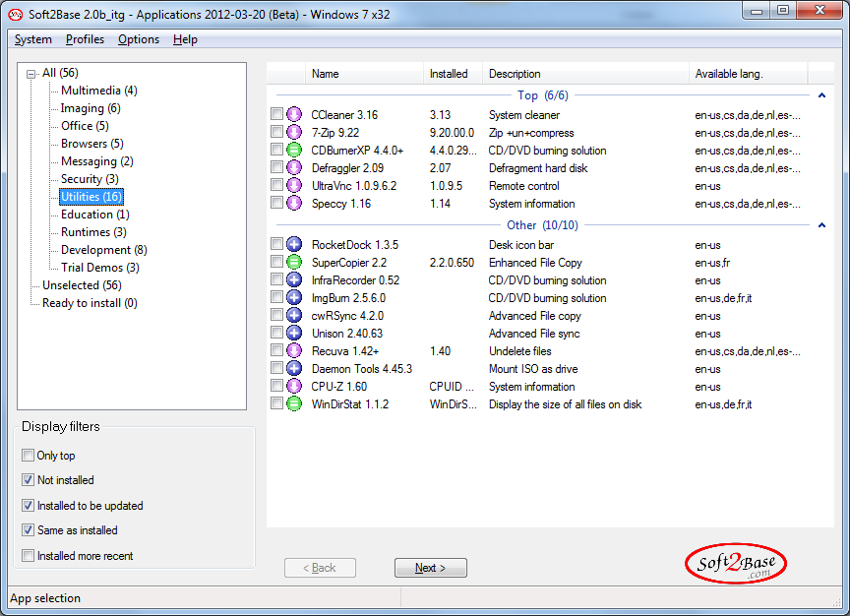Select Multimedia (4) category
850x616 pixels.
98,91
